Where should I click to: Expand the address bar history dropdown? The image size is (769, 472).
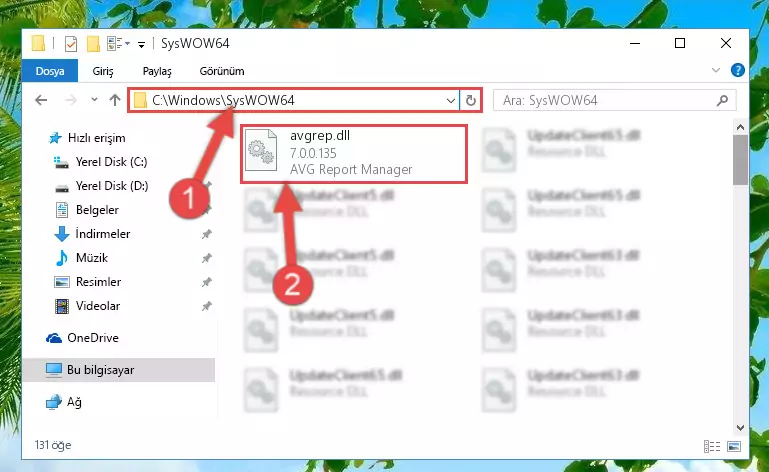tap(451, 101)
